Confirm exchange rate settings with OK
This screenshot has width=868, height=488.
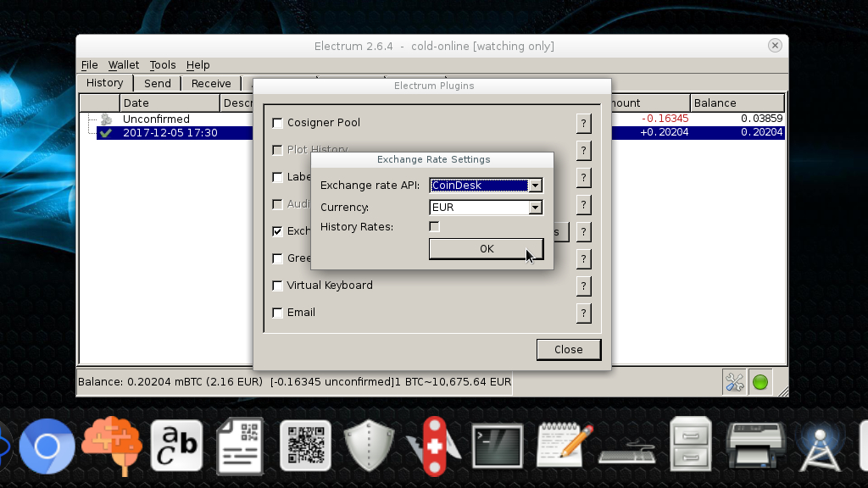pos(486,249)
